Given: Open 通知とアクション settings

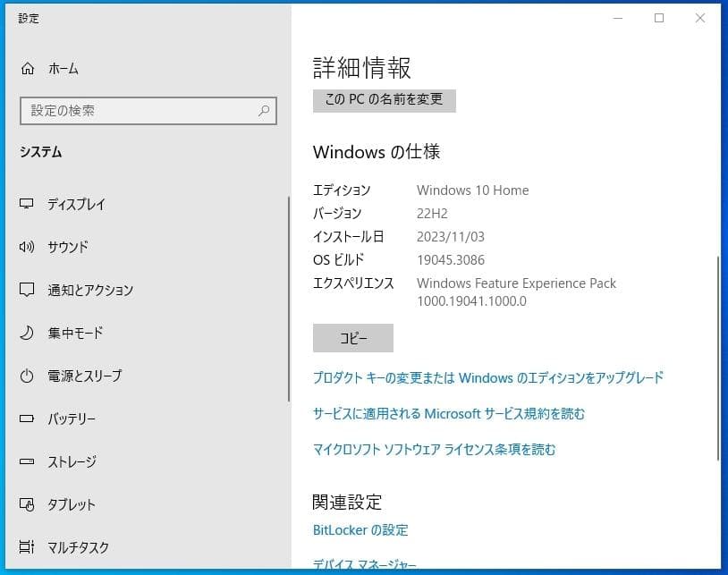Looking at the screenshot, I should pyautogui.click(x=90, y=290).
